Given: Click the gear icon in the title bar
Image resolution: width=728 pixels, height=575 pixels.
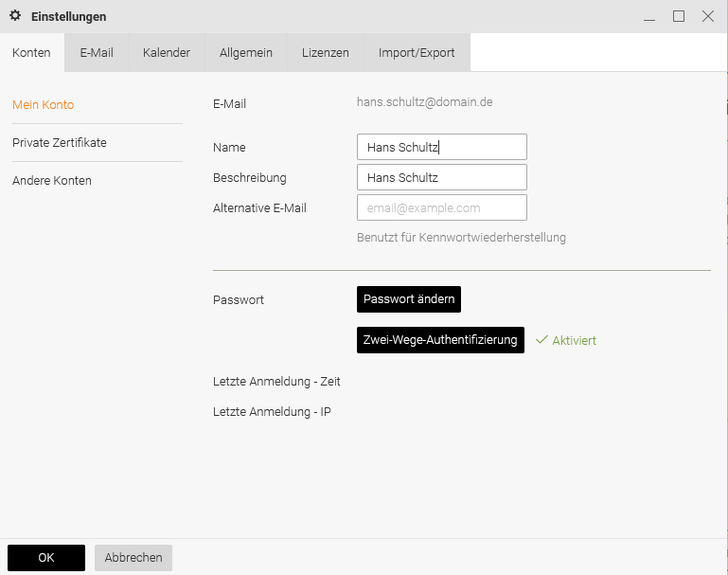Looking at the screenshot, I should click(15, 16).
